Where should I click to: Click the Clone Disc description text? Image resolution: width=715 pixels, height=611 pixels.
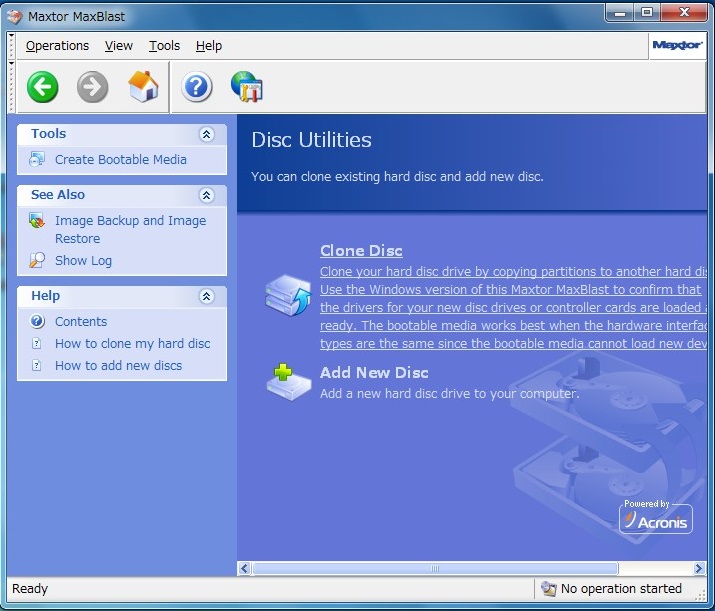pyautogui.click(x=513, y=307)
